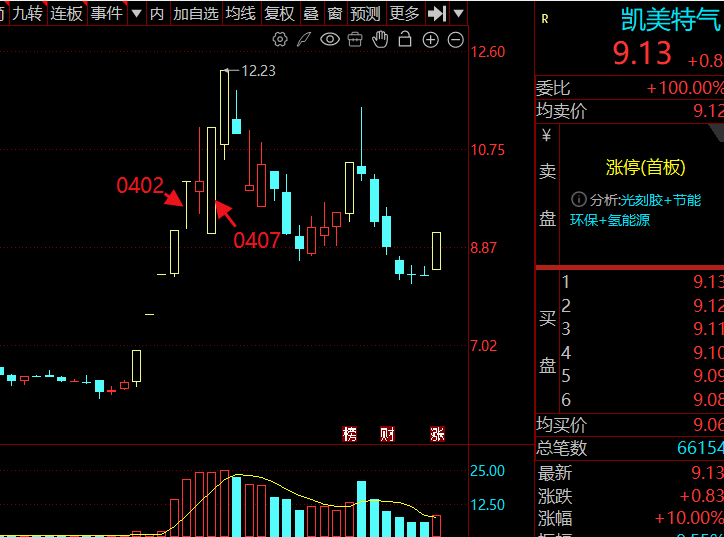Select buy order level 2 row
This screenshot has width=724, height=537.
coord(642,305)
